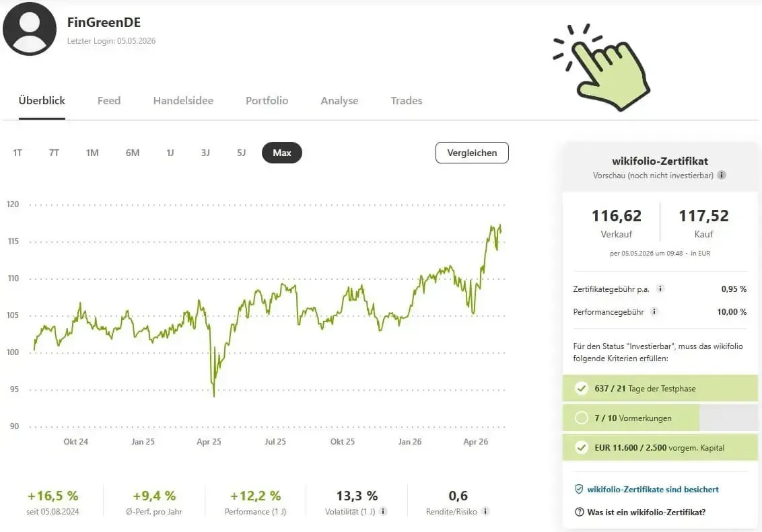
Task: Click the Vormerkungen progress bar
Action: point(660,418)
